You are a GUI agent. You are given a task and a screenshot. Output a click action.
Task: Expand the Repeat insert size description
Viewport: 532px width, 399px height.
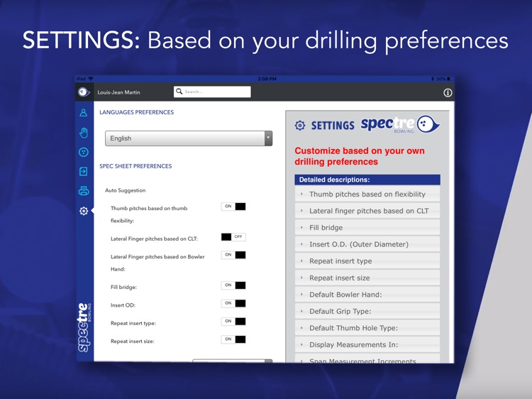click(x=367, y=278)
